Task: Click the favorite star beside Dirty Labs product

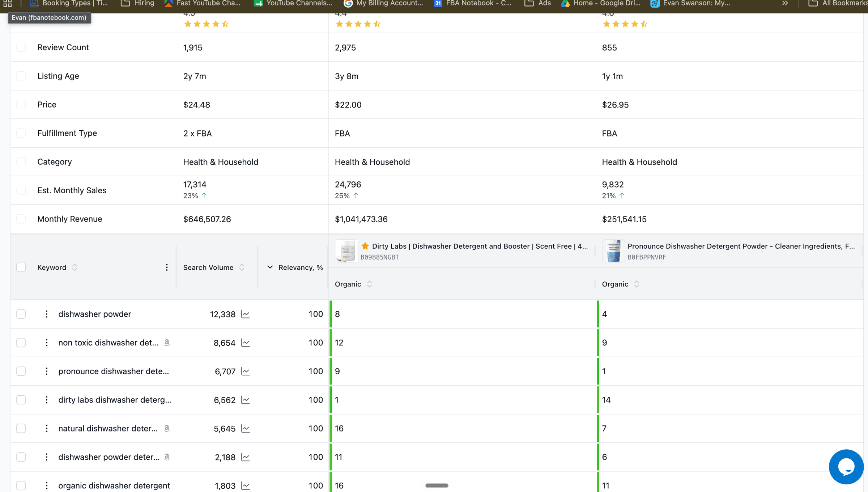Action: click(x=365, y=246)
